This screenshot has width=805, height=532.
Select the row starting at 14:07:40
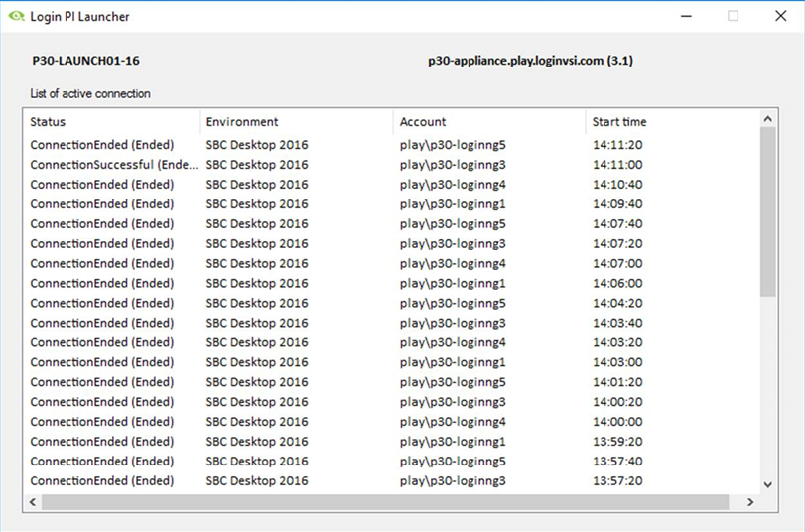[392, 224]
